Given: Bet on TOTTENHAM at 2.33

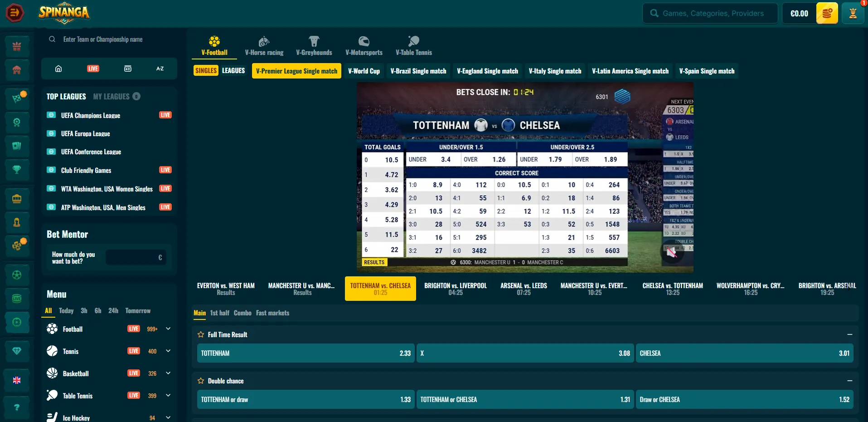Looking at the screenshot, I should (305, 353).
